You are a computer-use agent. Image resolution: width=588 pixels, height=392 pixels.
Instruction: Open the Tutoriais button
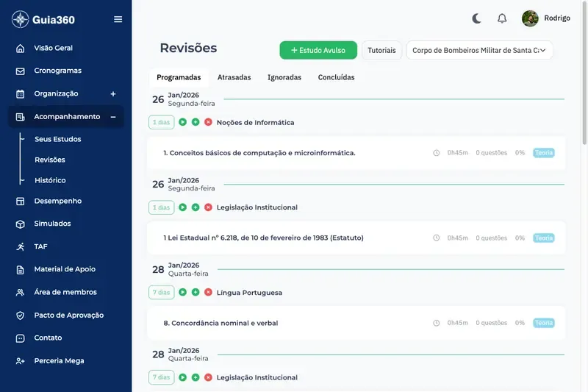(381, 50)
